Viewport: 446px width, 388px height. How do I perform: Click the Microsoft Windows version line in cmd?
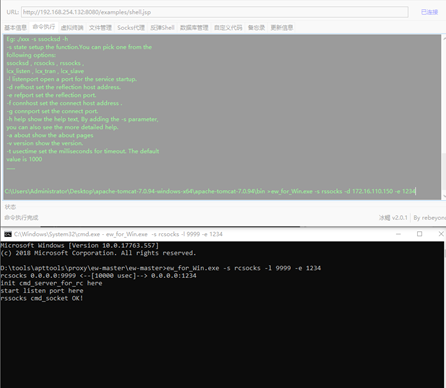click(x=80, y=246)
